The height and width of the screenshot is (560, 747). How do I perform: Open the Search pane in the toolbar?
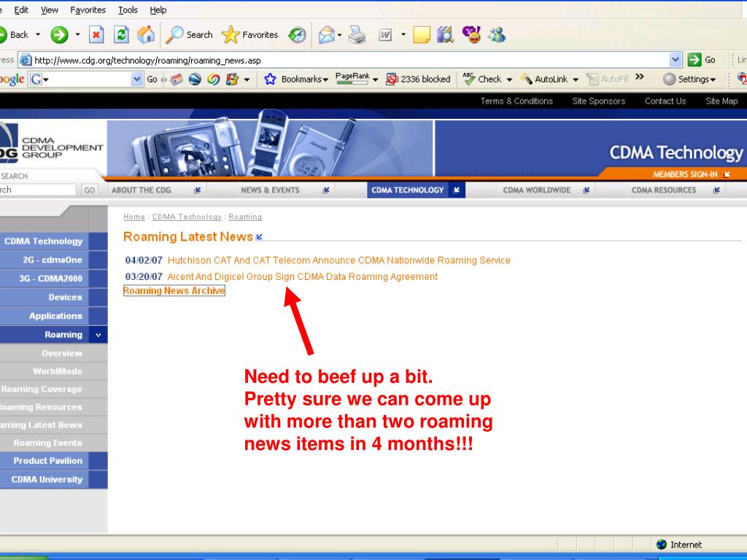point(189,35)
